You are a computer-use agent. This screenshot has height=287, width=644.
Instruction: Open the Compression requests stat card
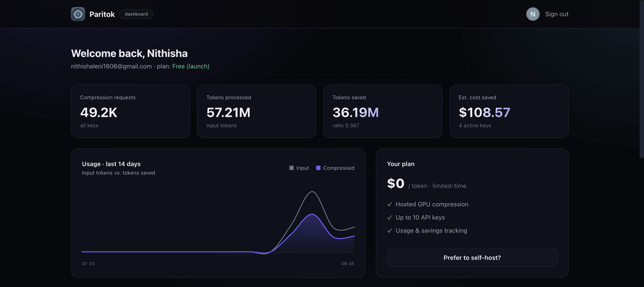pos(131,111)
